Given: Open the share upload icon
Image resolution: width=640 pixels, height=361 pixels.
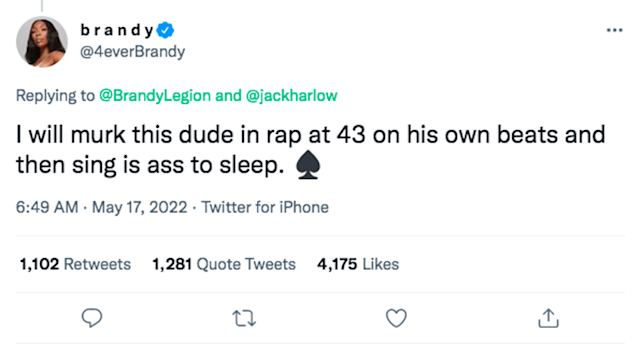Looking at the screenshot, I should pos(548,318).
